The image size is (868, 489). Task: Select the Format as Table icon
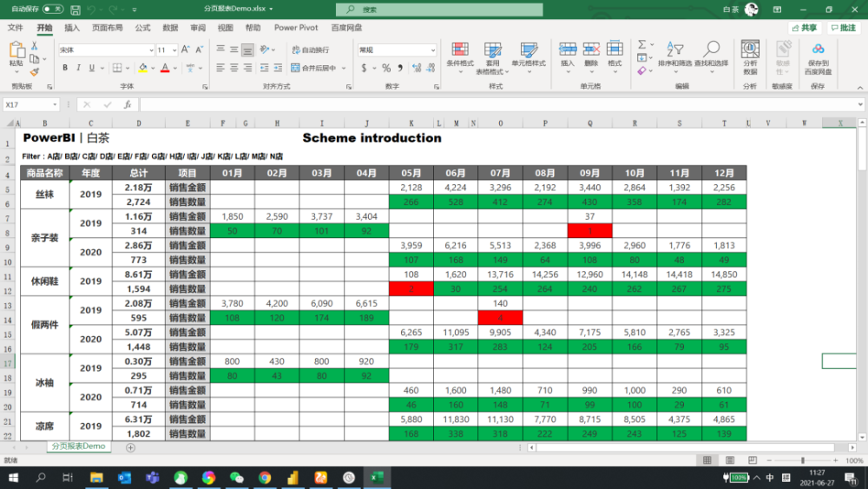(x=492, y=50)
